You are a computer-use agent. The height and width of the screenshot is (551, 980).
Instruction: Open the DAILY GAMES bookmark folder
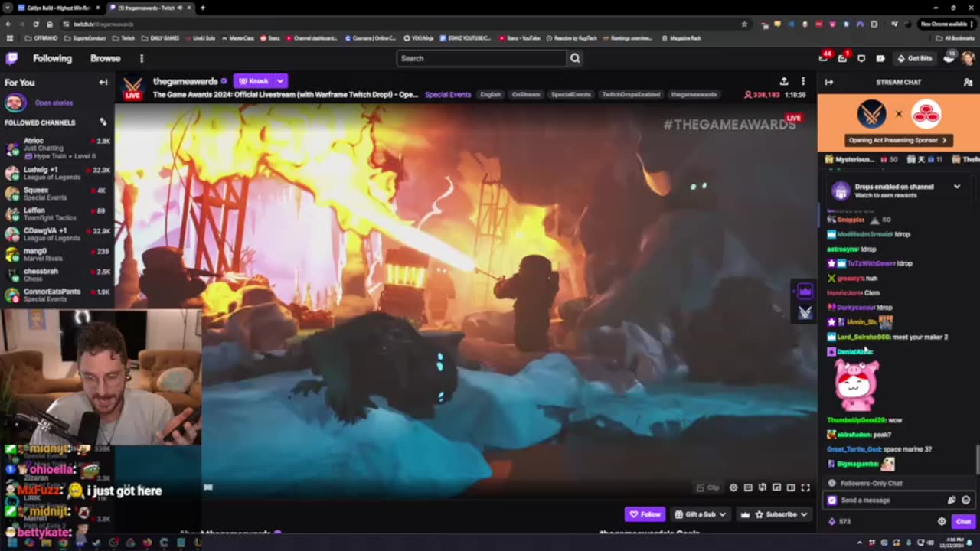(161, 37)
